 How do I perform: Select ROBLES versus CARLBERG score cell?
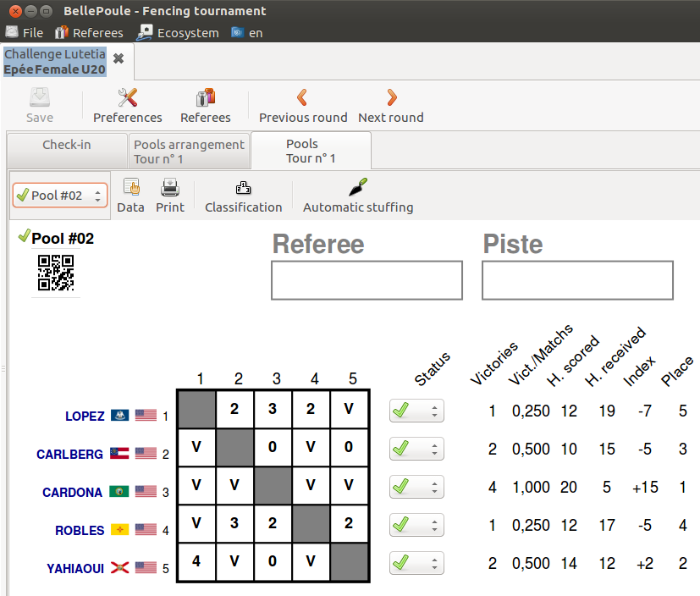[234, 523]
